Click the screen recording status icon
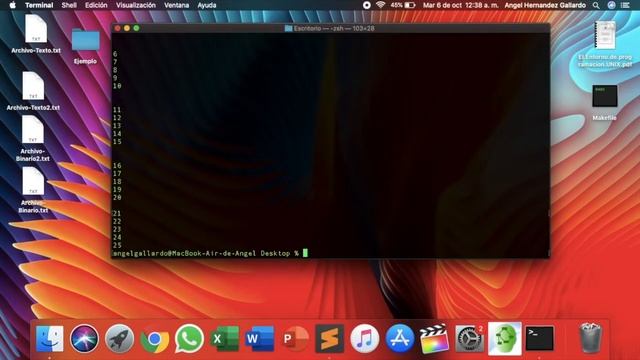The image size is (640, 360). click(367, 5)
